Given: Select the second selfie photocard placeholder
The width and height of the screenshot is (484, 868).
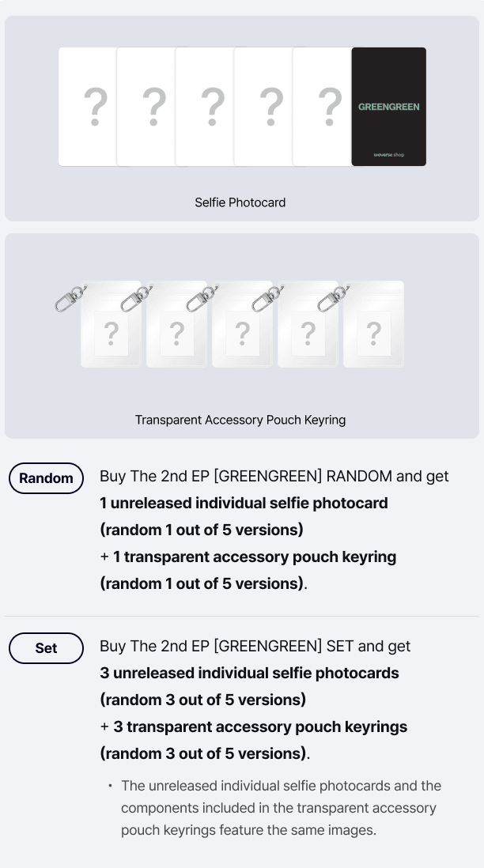Looking at the screenshot, I should (152, 107).
